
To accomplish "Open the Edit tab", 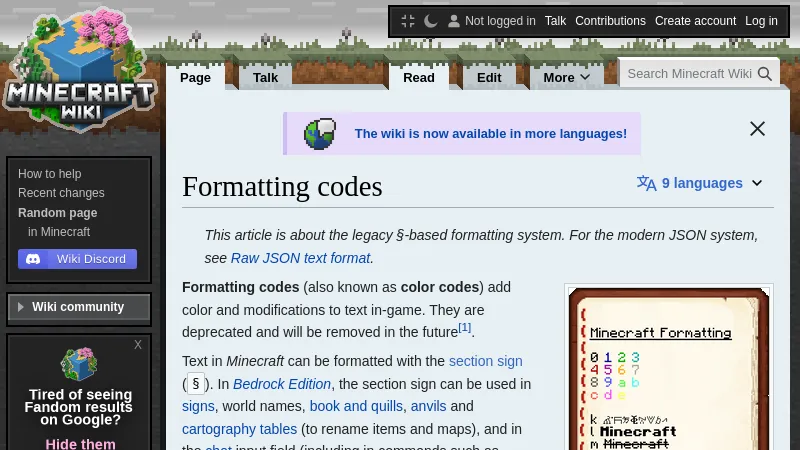I will [x=489, y=77].
